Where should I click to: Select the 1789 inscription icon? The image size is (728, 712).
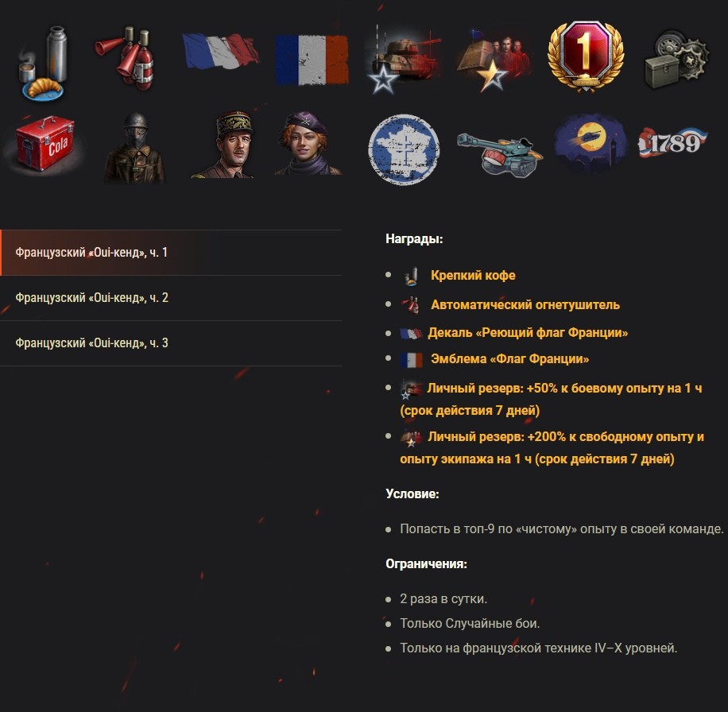point(672,142)
